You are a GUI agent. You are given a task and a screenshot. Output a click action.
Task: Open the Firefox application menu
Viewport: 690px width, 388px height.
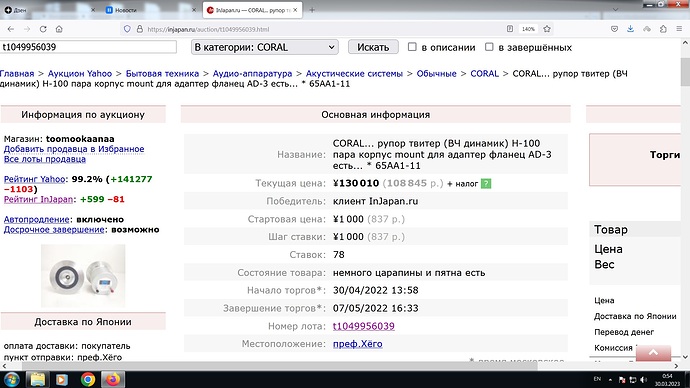click(679, 29)
